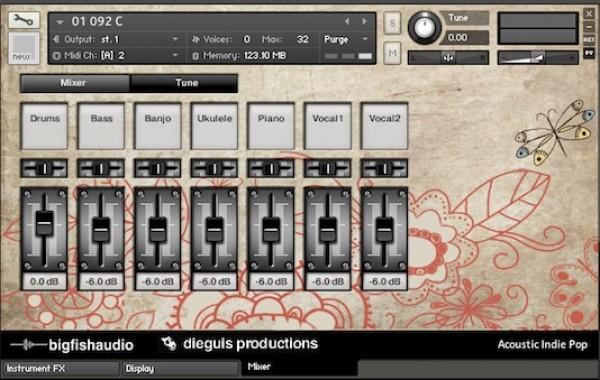Click the Piano -6.0 dB value
The image size is (600, 380).
pyautogui.click(x=271, y=282)
